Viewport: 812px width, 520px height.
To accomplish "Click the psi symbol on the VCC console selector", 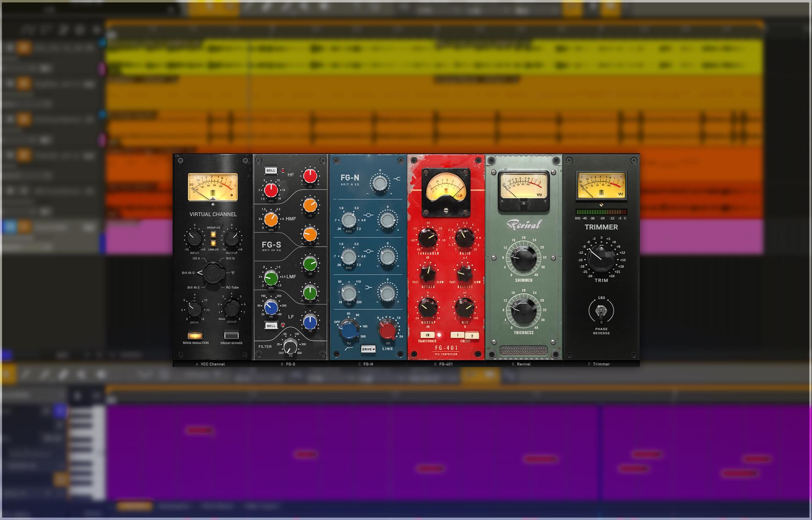I will click(x=233, y=273).
